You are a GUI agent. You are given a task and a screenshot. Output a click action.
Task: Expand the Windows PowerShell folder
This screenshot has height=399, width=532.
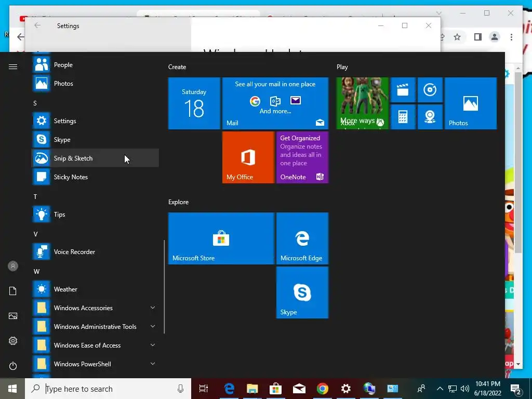pyautogui.click(x=95, y=364)
